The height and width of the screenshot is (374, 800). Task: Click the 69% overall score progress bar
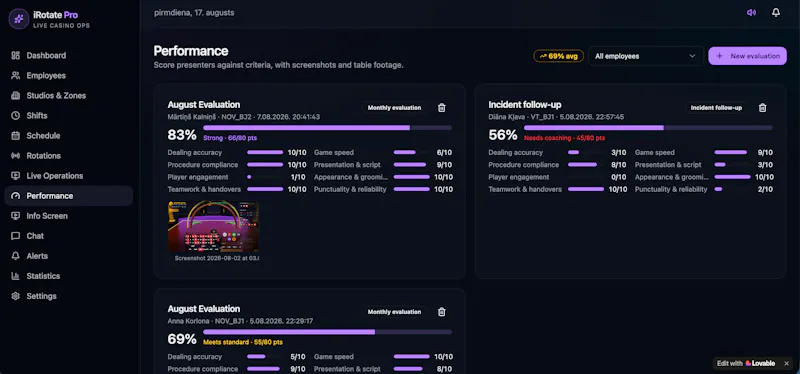328,332
